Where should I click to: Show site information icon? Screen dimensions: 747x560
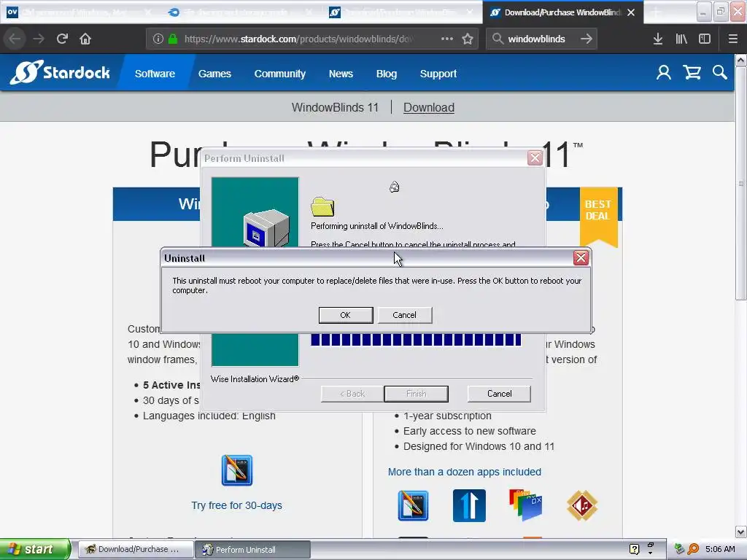pos(158,39)
